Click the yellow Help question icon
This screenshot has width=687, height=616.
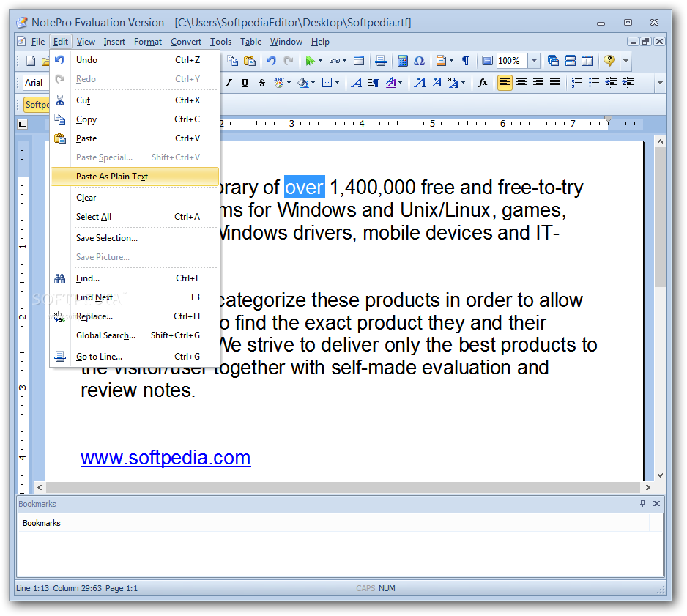click(x=609, y=61)
